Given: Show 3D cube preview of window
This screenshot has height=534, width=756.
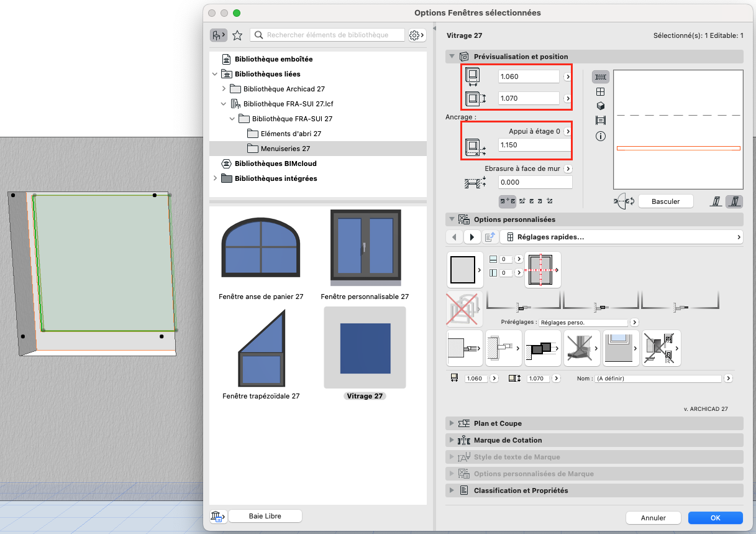Looking at the screenshot, I should click(600, 106).
